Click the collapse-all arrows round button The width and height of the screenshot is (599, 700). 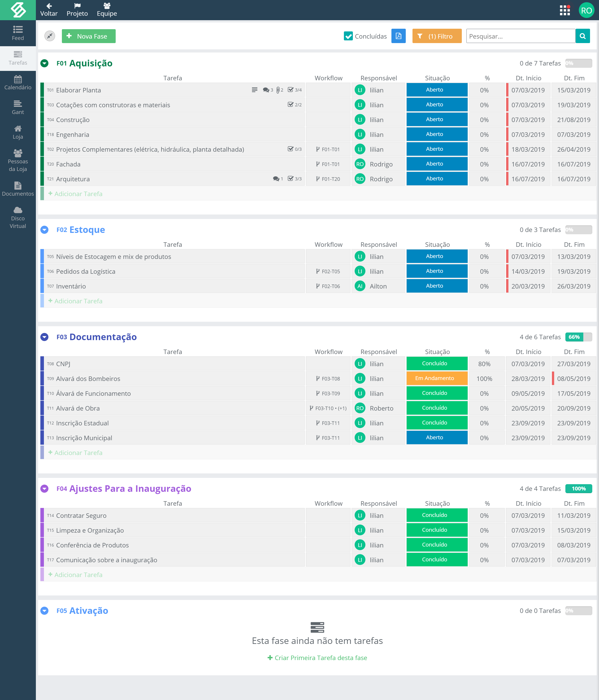point(50,36)
